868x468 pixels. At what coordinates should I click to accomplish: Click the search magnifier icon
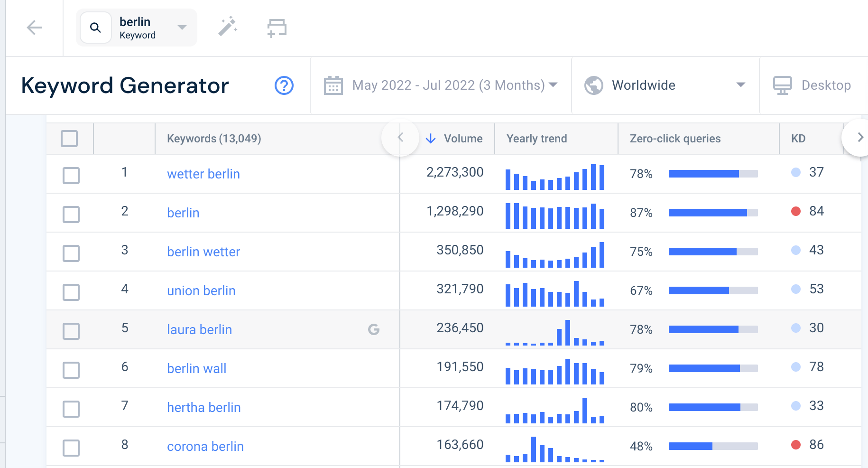[95, 28]
